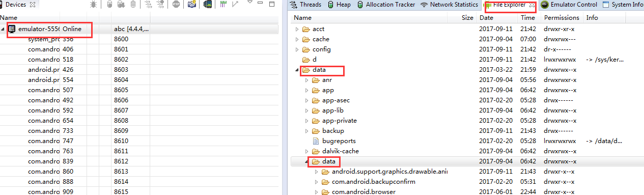Click the Permissions column header
Viewport: 644px width, 195px height.
tap(562, 18)
